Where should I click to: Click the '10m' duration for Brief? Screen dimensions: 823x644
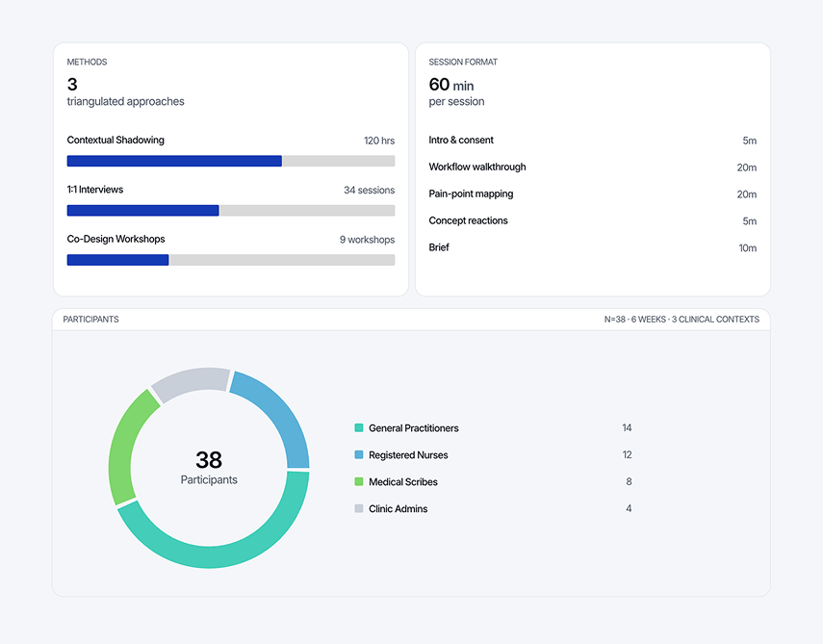[x=747, y=247]
